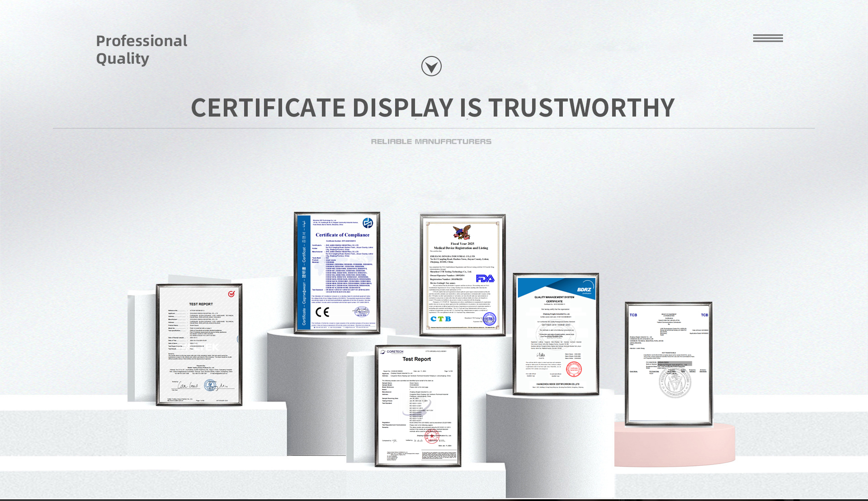Click the CE mark on compliance certificate

click(x=322, y=312)
